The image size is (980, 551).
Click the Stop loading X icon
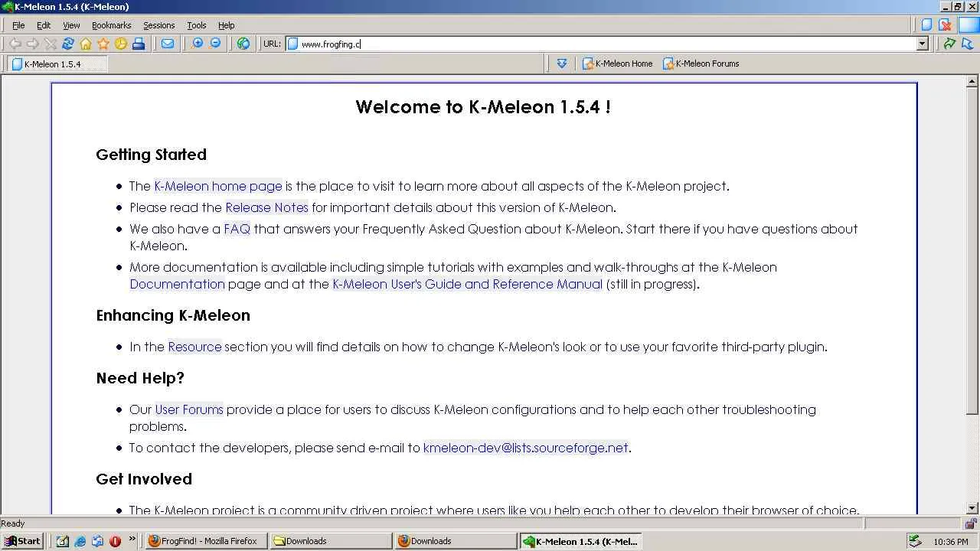(x=51, y=44)
